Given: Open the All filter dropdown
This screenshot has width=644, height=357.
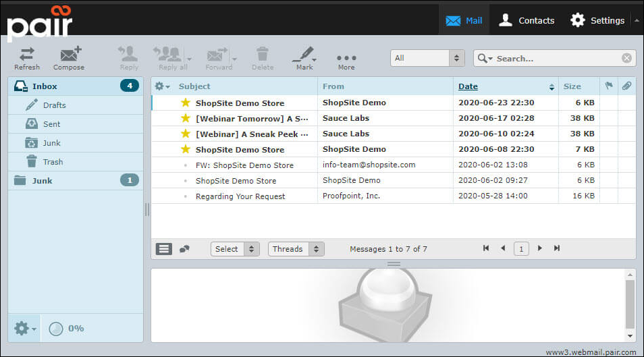Looking at the screenshot, I should [x=427, y=58].
